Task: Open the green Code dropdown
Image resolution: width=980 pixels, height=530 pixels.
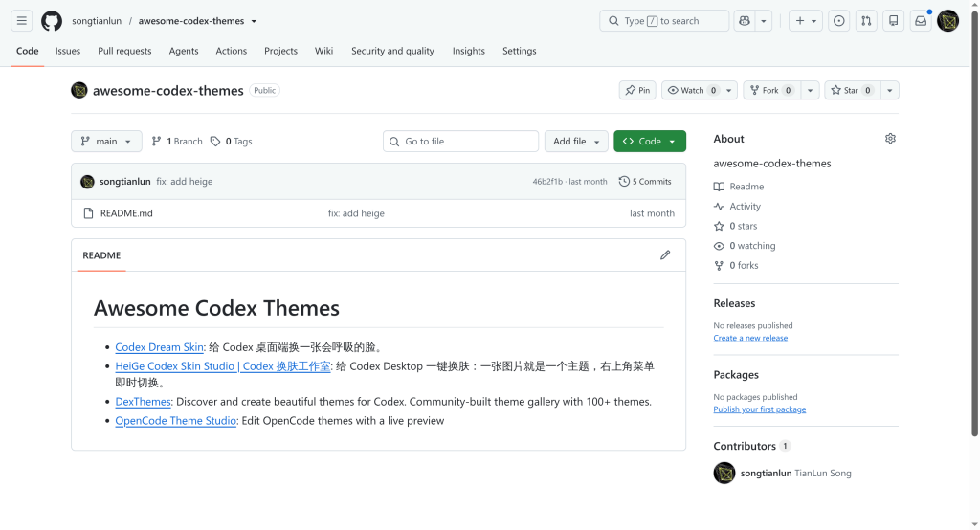Action: point(650,142)
